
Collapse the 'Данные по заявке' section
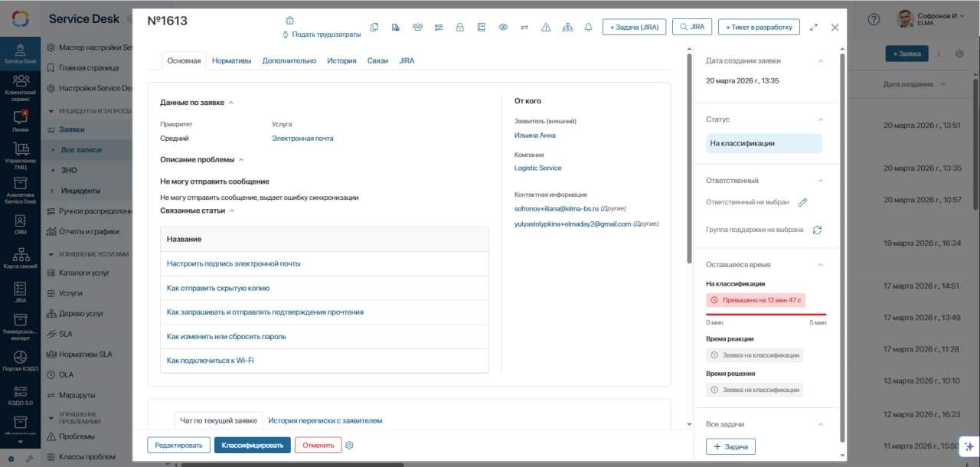point(231,103)
